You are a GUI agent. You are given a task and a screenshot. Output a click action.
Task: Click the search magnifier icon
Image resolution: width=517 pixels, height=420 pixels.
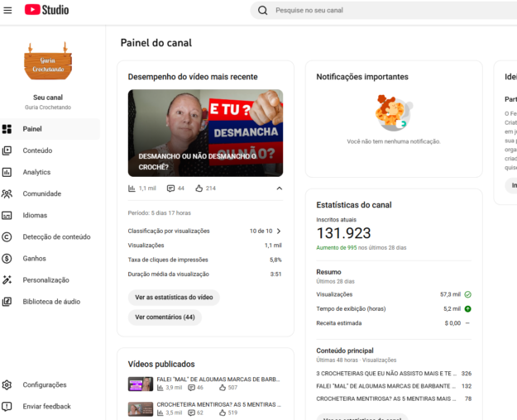tap(262, 10)
